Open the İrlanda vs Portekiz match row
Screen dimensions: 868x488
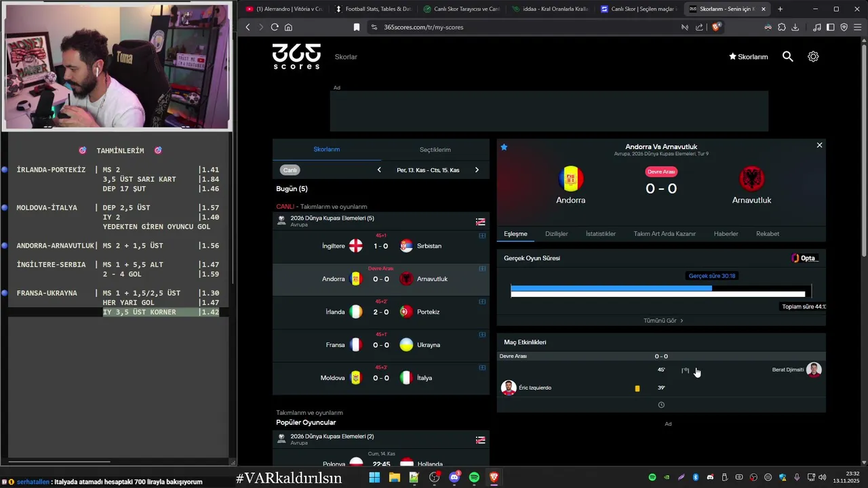pos(381,312)
